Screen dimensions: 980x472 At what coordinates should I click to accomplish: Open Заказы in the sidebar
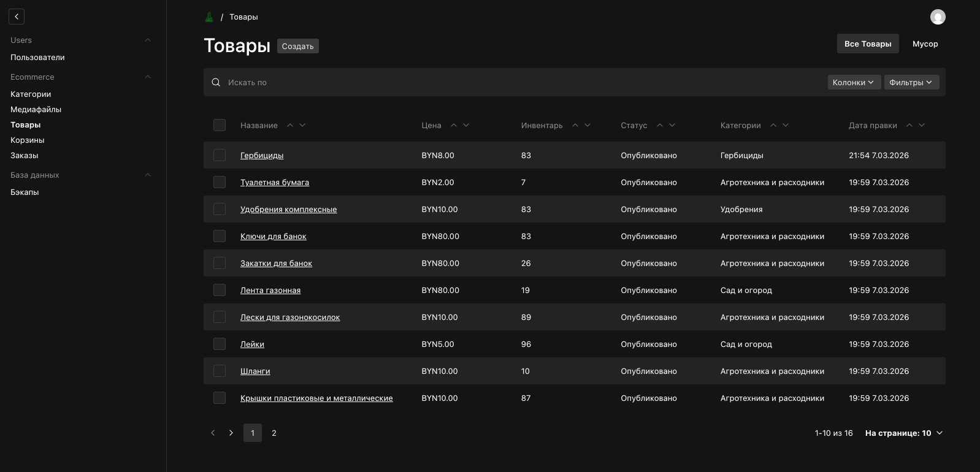tap(25, 155)
